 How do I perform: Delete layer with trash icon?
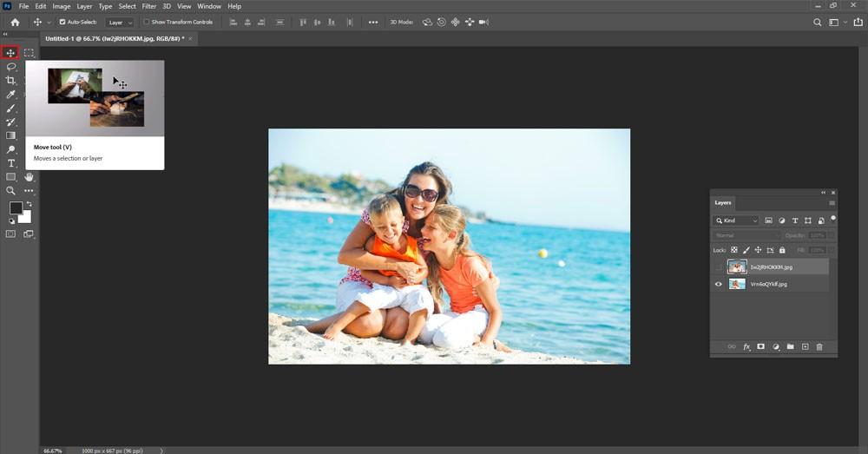tap(819, 346)
